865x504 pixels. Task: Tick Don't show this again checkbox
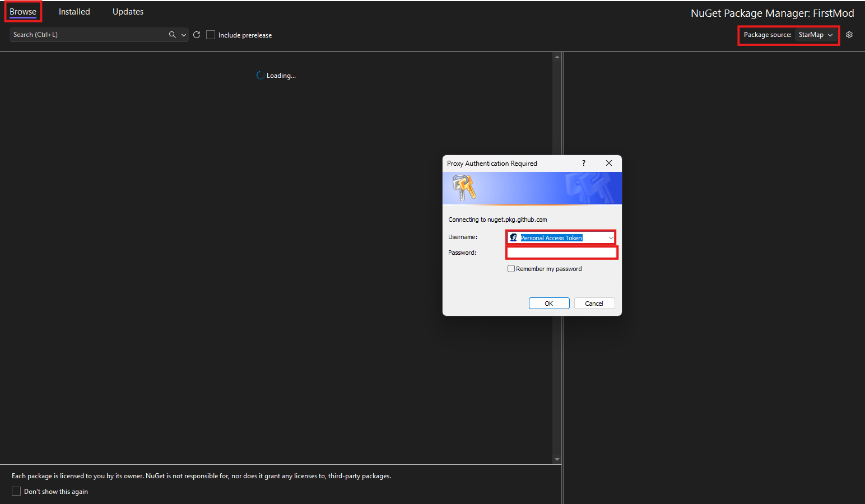tap(16, 491)
